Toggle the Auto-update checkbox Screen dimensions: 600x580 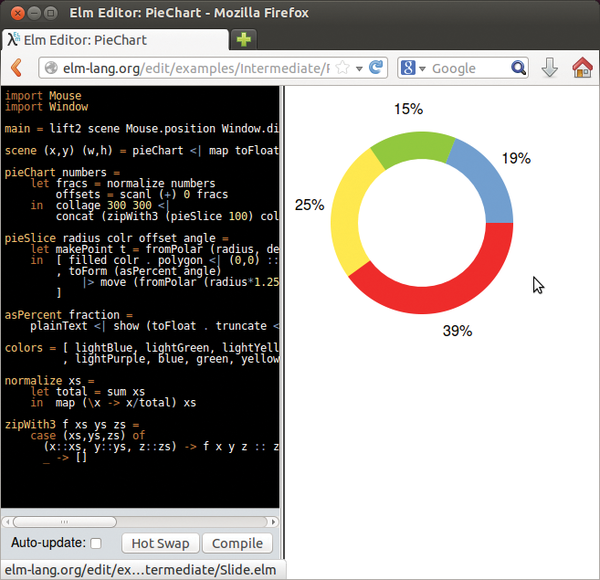click(x=96, y=543)
